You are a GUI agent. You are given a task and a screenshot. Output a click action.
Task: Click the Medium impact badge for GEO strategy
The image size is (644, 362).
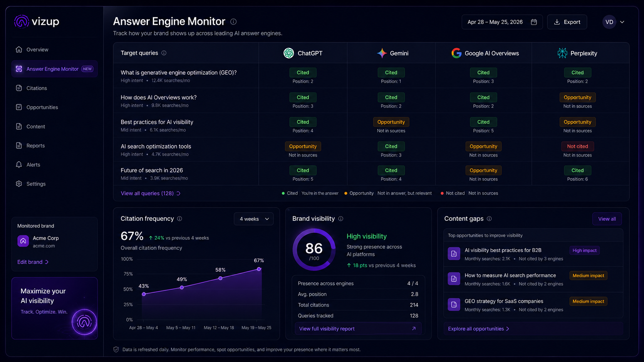click(588, 301)
